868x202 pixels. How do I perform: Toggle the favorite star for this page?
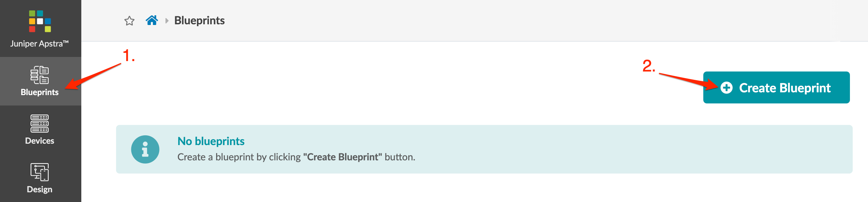coord(129,21)
